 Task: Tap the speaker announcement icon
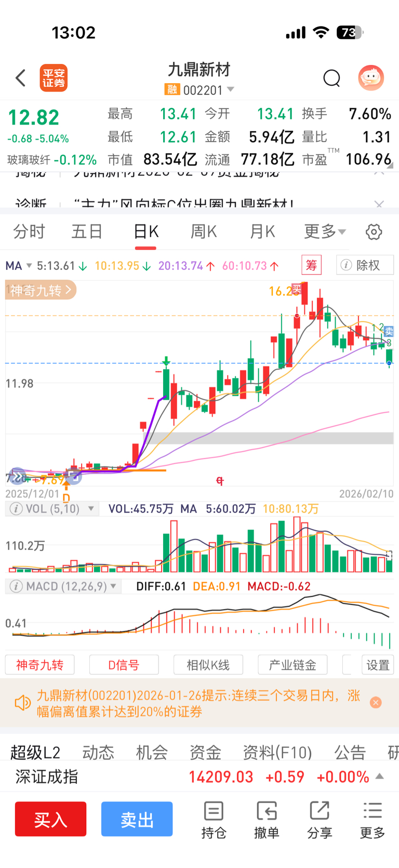[23, 703]
